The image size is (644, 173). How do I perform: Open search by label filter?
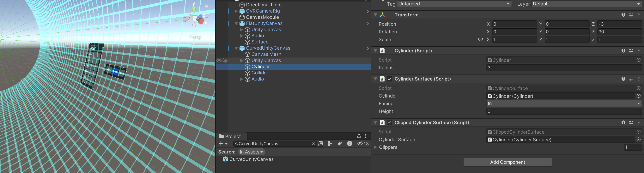[339, 144]
